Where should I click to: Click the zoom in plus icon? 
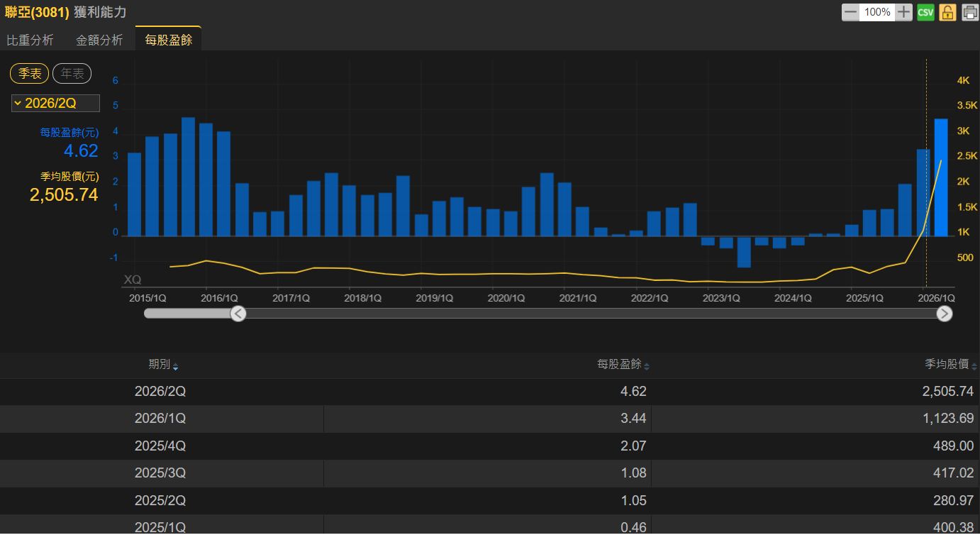[903, 12]
